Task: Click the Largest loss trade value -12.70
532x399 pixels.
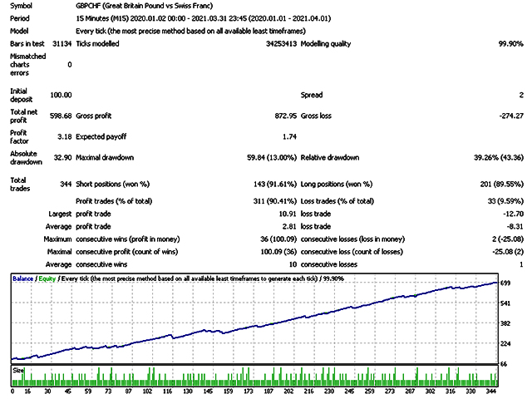Action: tap(513, 214)
